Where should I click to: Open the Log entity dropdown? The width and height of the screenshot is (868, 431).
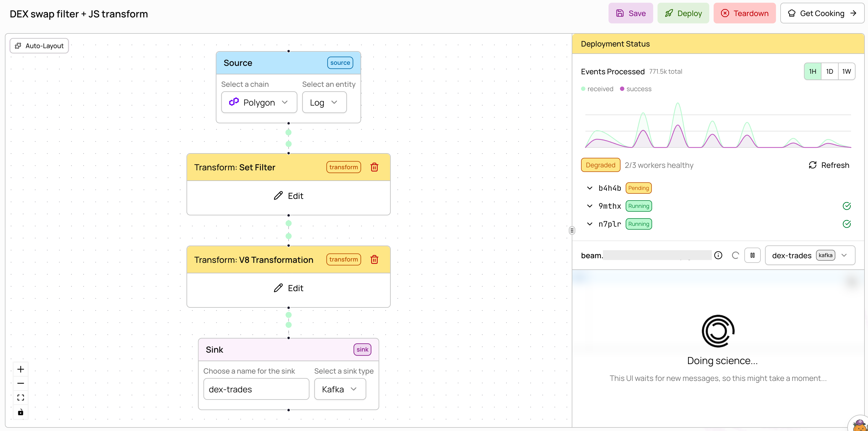(324, 102)
